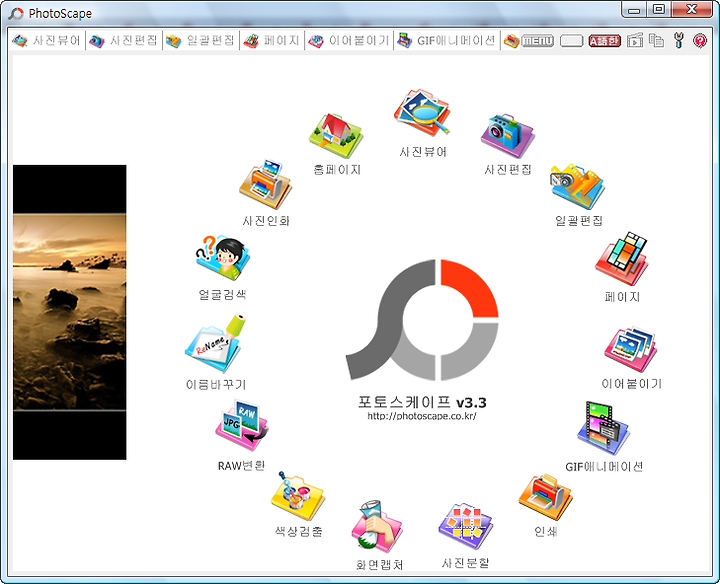Launch 이어붙이기 pink photo-stack icon
The width and height of the screenshot is (720, 584).
(631, 349)
